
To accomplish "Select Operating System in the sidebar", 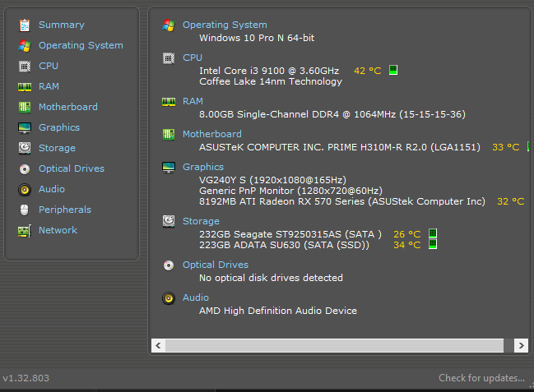I will coord(81,45).
